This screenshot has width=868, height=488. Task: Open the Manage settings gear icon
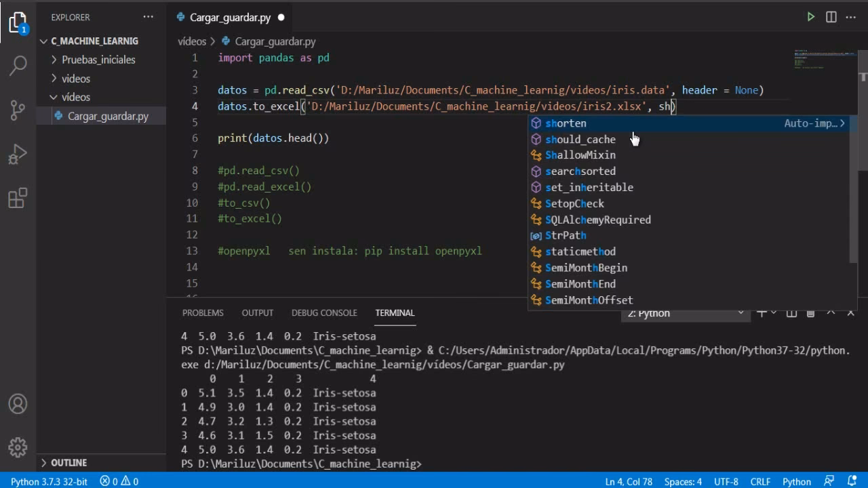pos(18,447)
